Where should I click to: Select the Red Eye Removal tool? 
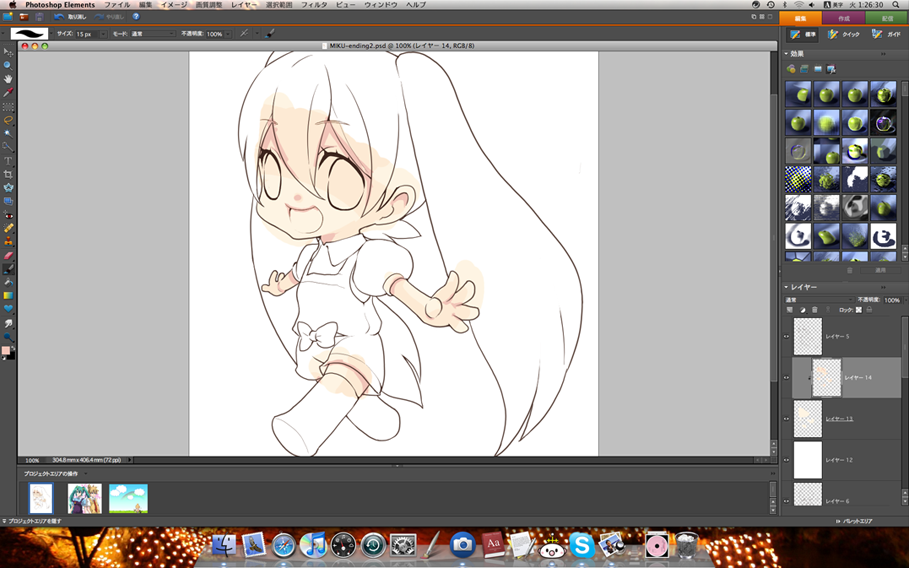pyautogui.click(x=8, y=215)
